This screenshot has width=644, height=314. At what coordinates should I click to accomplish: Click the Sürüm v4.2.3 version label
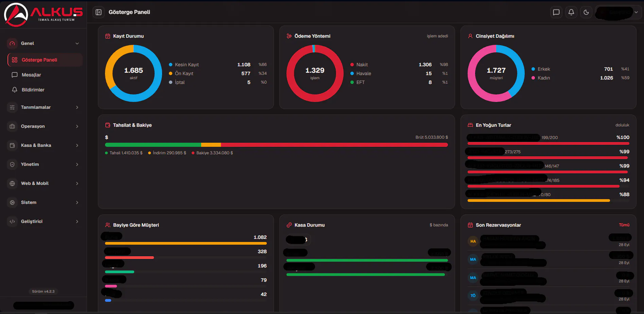pos(43,291)
